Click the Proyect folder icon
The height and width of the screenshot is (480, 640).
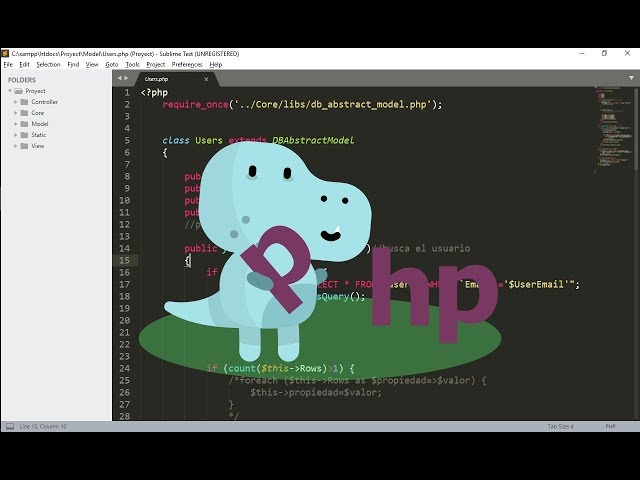[x=18, y=91]
